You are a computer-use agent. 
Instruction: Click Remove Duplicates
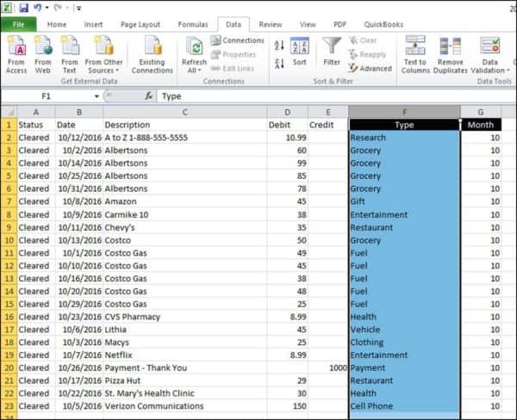[451, 55]
